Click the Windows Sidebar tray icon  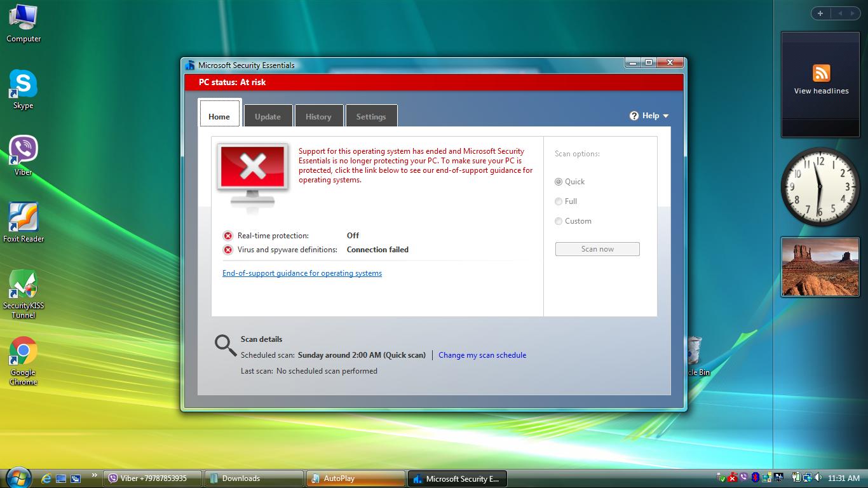[767, 478]
